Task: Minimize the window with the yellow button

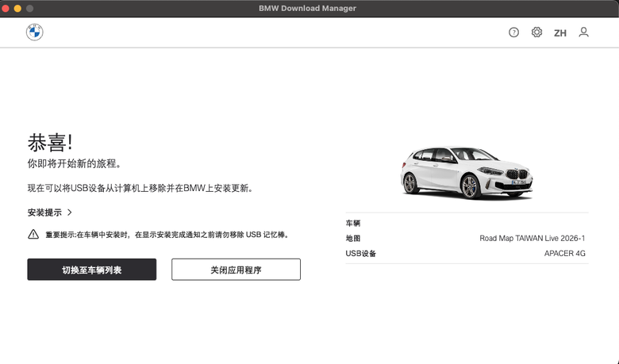Action: (x=17, y=8)
